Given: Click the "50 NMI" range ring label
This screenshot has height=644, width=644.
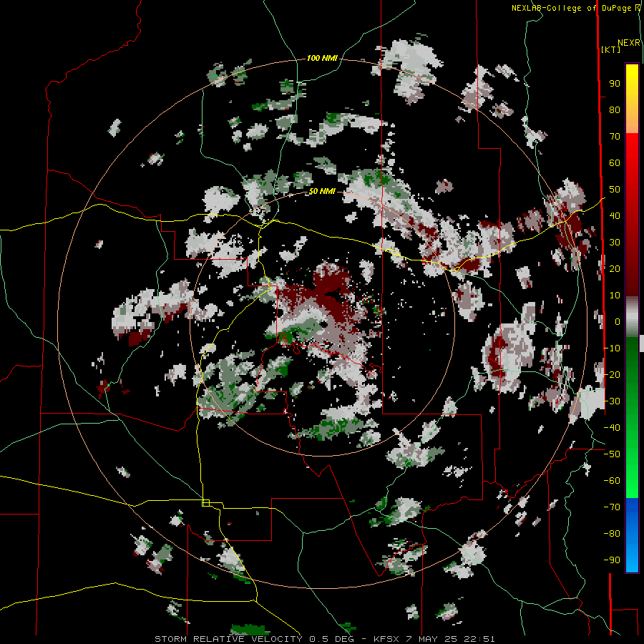Looking at the screenshot, I should click(321, 191).
